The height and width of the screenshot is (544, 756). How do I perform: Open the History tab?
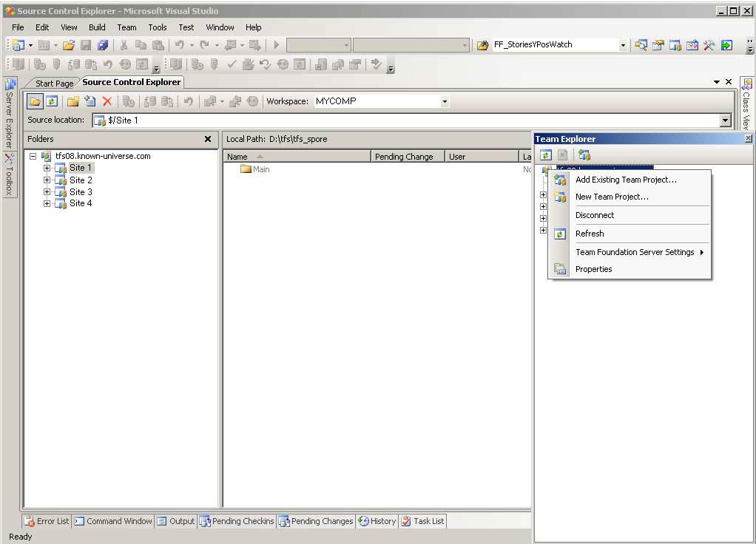click(377, 521)
